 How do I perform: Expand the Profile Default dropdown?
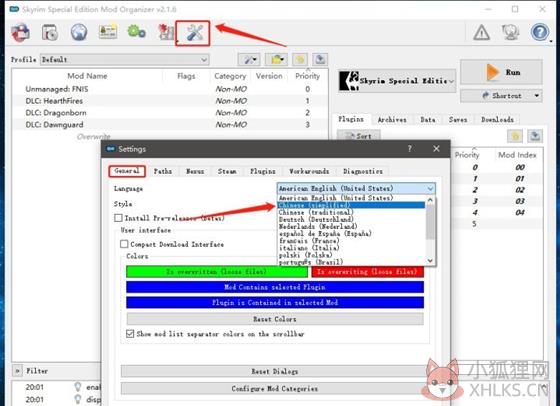point(125,60)
